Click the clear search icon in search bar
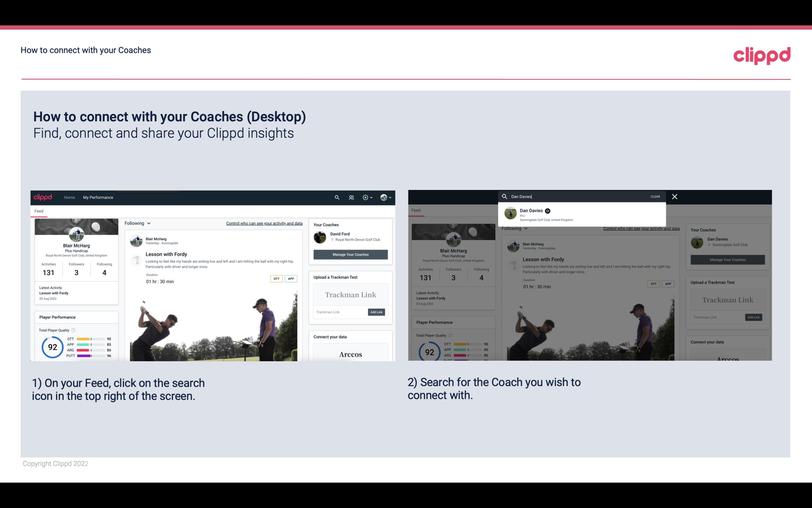The width and height of the screenshot is (812, 508). click(656, 196)
